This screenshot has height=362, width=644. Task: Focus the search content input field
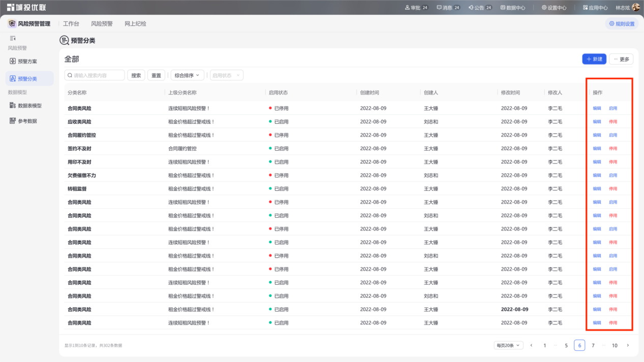point(95,75)
